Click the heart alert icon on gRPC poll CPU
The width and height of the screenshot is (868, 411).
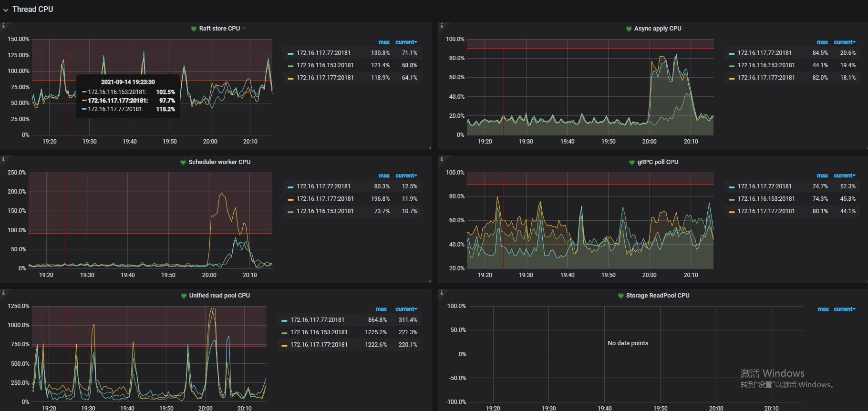click(632, 163)
